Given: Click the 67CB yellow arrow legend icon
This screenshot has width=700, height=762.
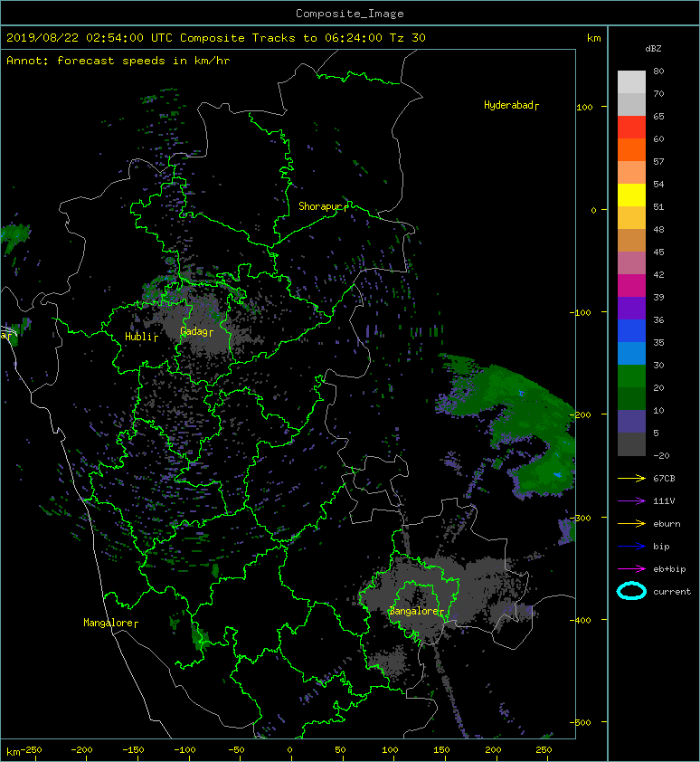Looking at the screenshot, I should [x=631, y=479].
